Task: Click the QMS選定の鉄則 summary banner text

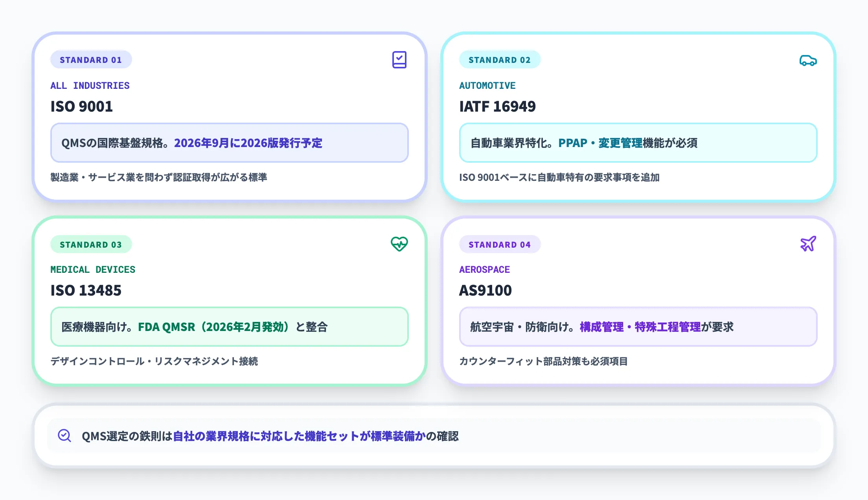Action: click(x=270, y=436)
